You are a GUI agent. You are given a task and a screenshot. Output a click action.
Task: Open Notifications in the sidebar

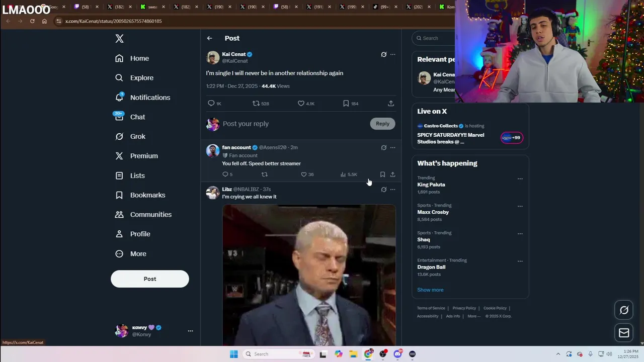142,98
